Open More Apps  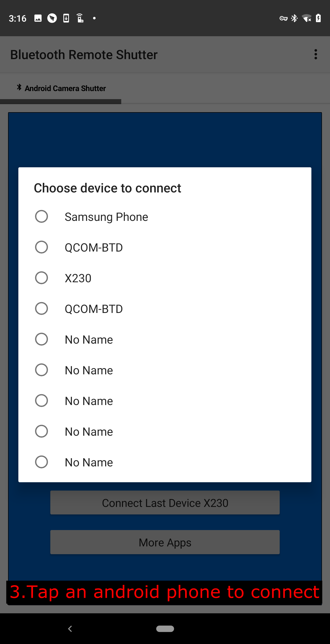pos(165,542)
